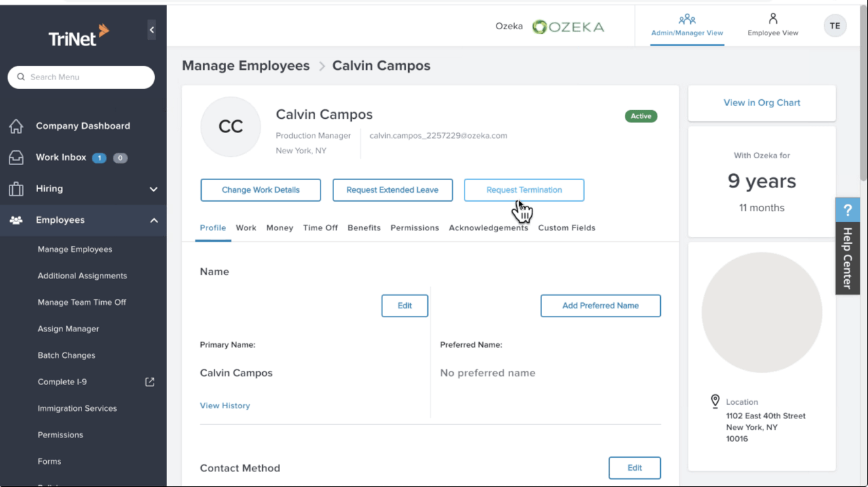Open the Benefits tab
Screen dimensions: 868x487
pos(364,228)
